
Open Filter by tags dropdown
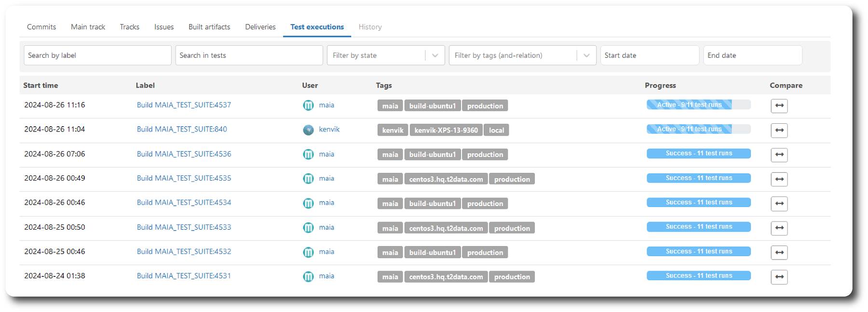pyautogui.click(x=586, y=55)
